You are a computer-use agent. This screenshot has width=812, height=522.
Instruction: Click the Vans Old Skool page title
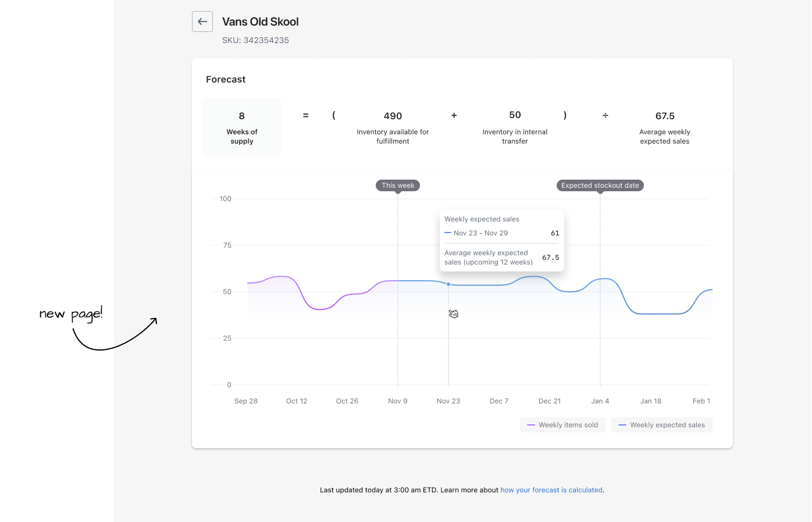260,22
